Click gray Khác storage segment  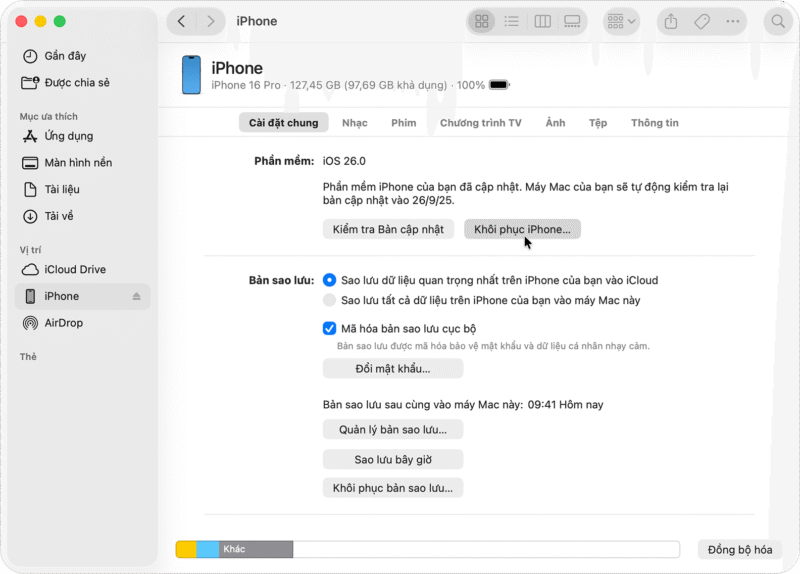click(256, 549)
